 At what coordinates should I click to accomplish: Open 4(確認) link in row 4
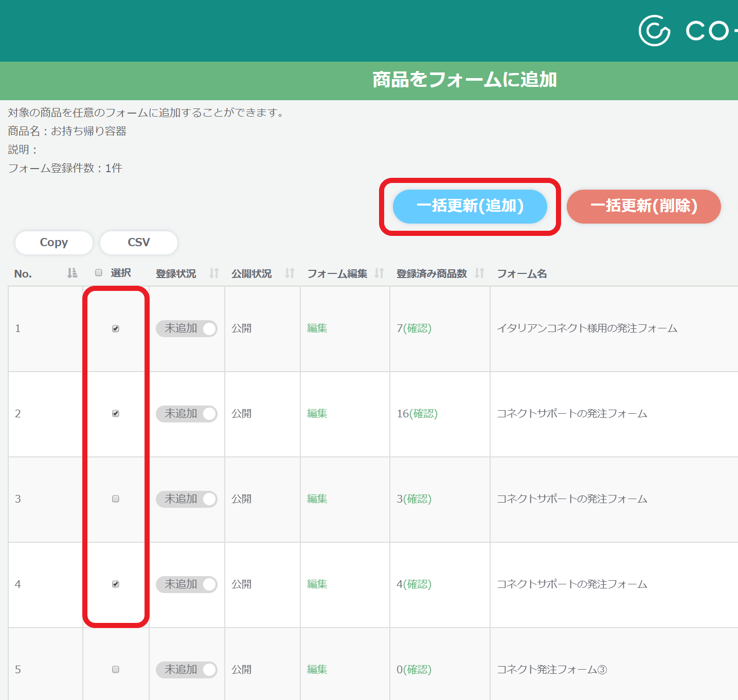click(414, 584)
